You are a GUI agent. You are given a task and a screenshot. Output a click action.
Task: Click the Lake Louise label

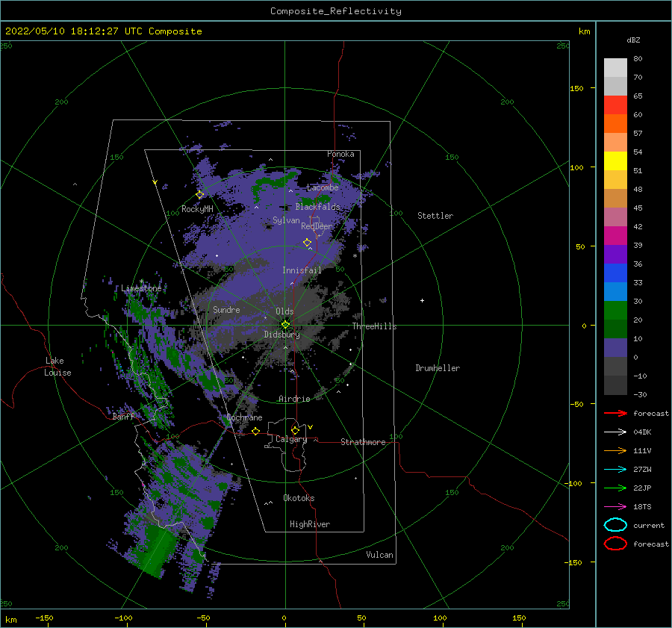coord(57,367)
